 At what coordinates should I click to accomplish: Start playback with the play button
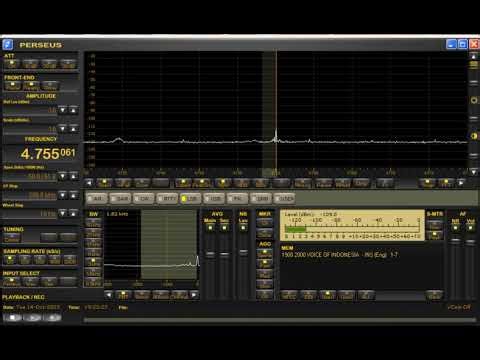tap(32, 317)
